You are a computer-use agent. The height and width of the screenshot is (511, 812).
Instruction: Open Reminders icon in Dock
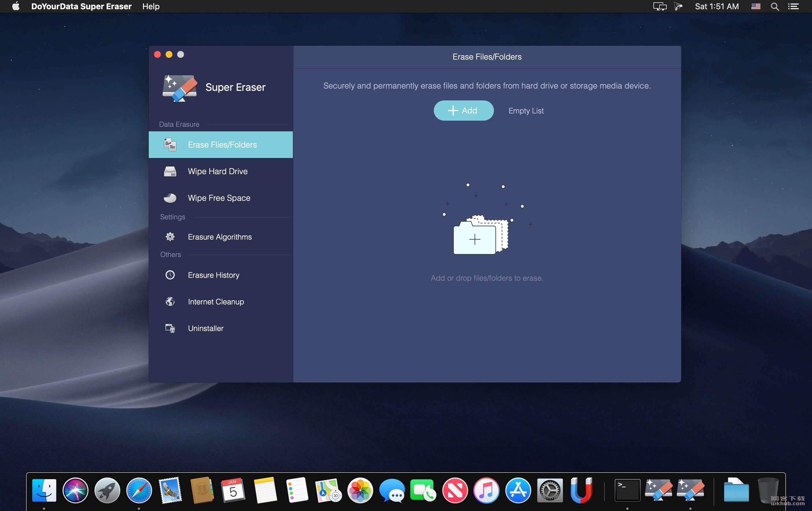297,490
